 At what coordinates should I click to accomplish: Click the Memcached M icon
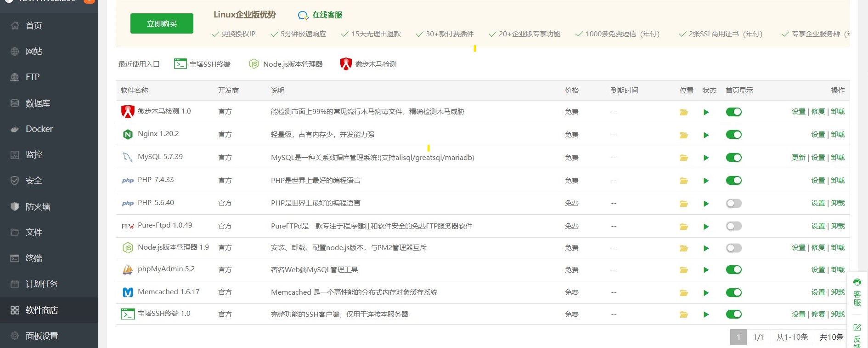click(x=128, y=292)
